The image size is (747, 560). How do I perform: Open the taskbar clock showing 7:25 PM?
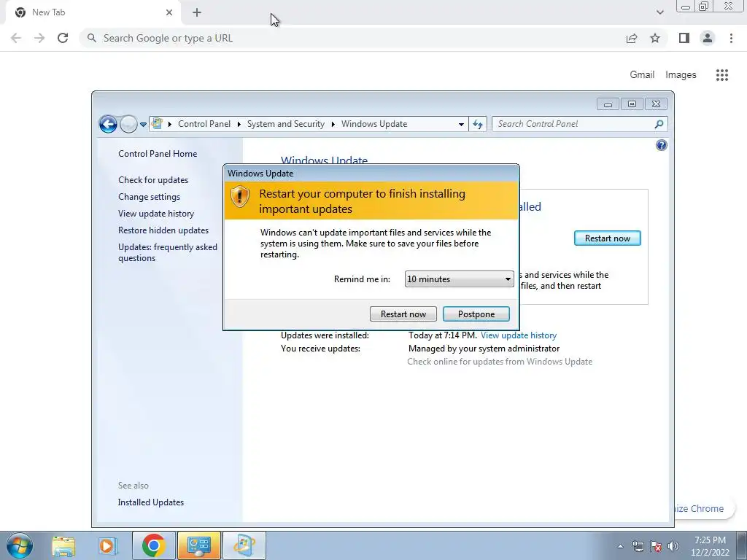710,546
